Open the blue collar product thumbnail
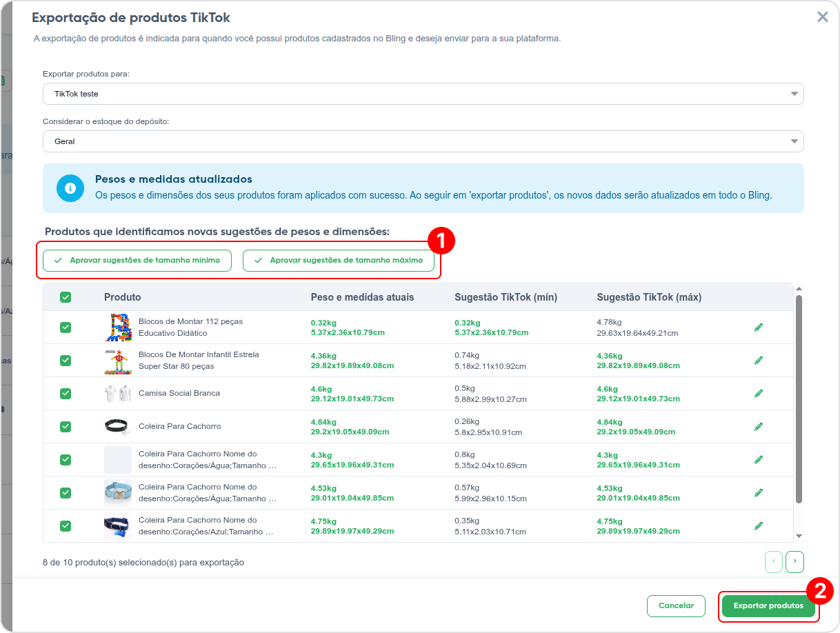 pyautogui.click(x=117, y=492)
